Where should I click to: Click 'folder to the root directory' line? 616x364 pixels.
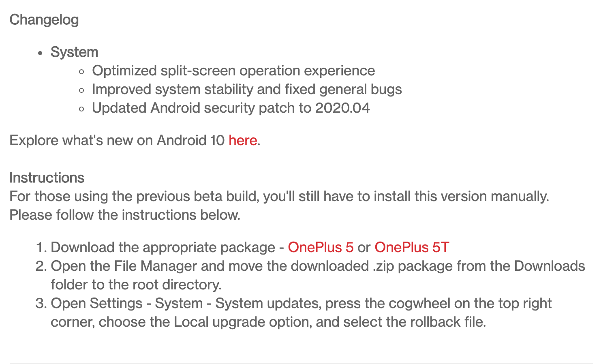tap(136, 285)
